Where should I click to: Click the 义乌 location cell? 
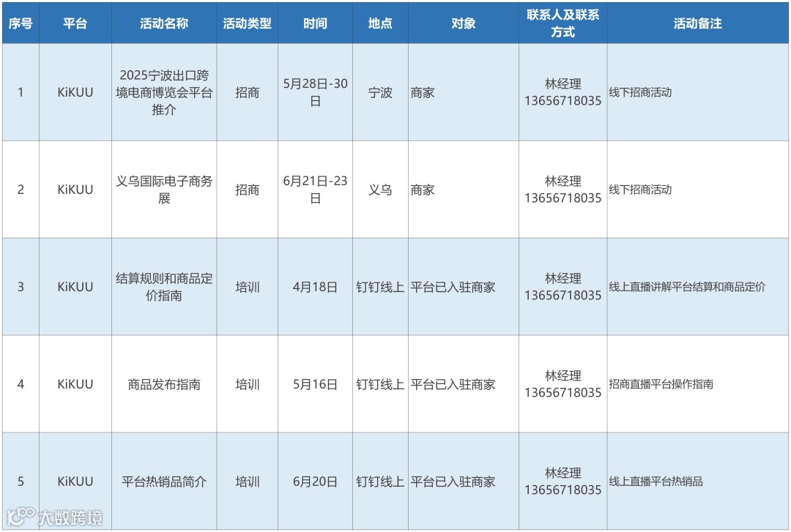pos(380,190)
